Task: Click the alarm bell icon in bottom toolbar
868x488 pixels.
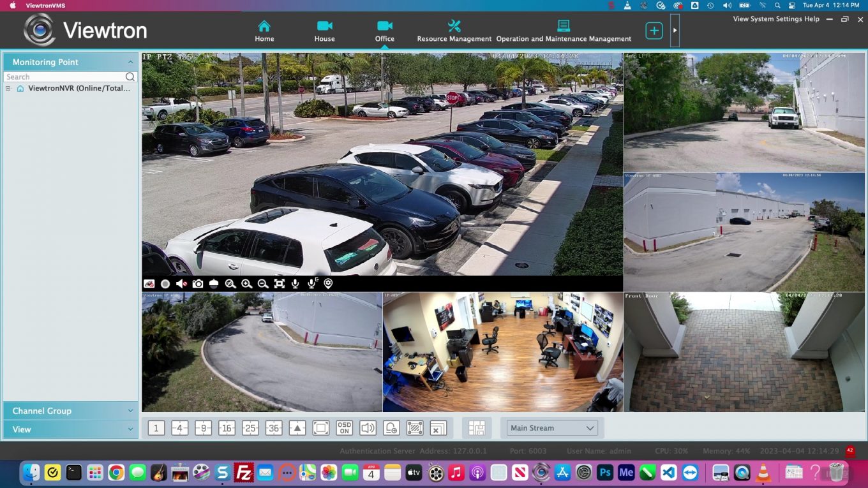Action: tap(391, 427)
